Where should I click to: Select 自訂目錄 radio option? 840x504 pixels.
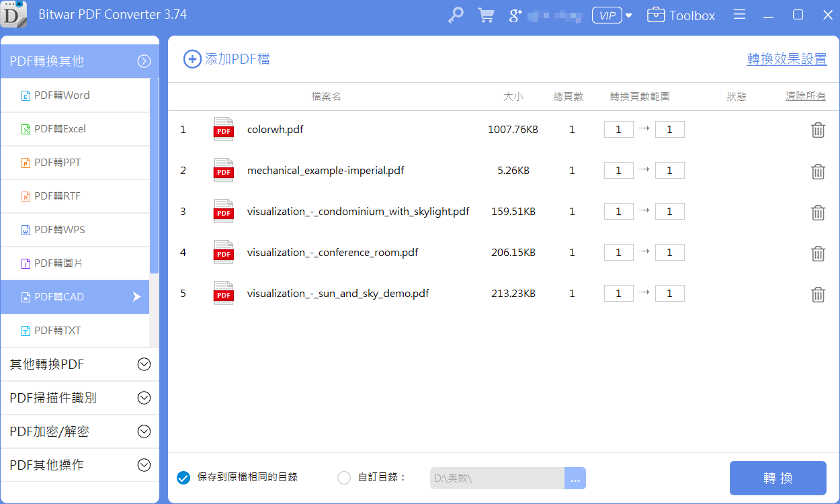pyautogui.click(x=344, y=478)
